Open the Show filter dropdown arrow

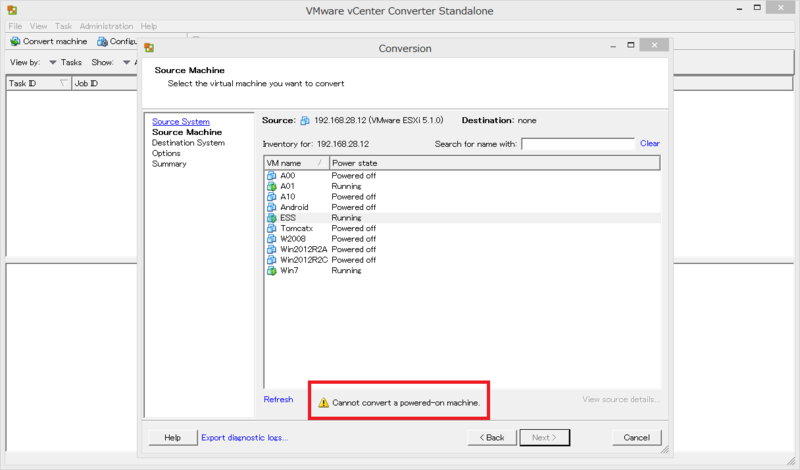127,62
